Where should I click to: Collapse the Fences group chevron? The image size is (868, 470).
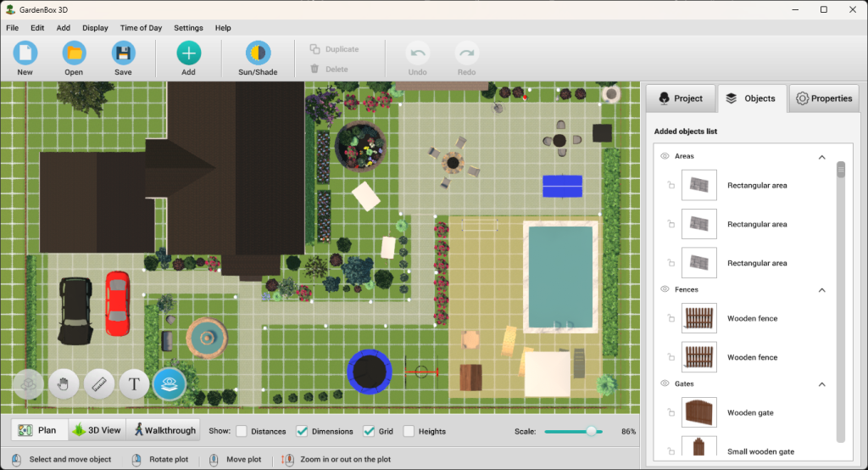click(x=822, y=290)
